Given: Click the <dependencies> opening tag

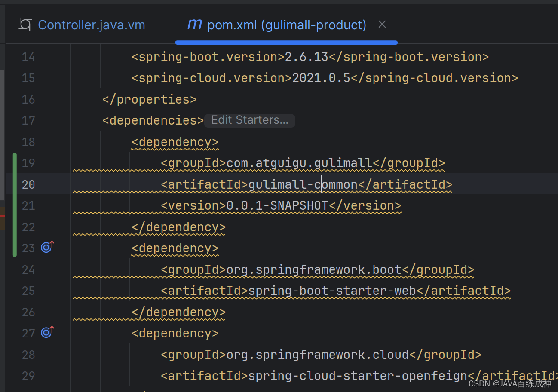Looking at the screenshot, I should click(153, 121).
